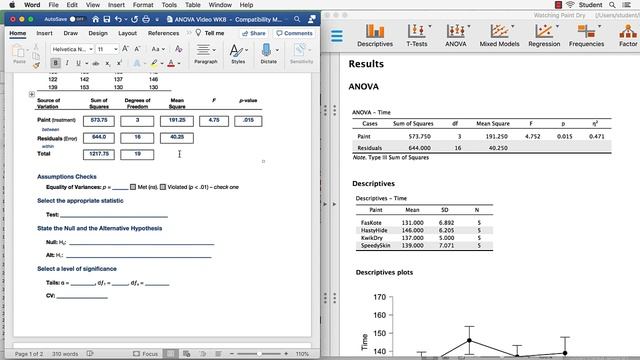640x360 pixels.
Task: Zoom in using the plus button
Action: [x=286, y=353]
